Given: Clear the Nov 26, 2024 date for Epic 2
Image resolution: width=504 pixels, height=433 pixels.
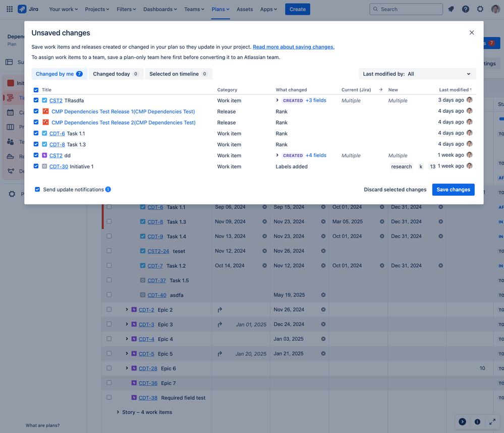Looking at the screenshot, I should point(323,310).
